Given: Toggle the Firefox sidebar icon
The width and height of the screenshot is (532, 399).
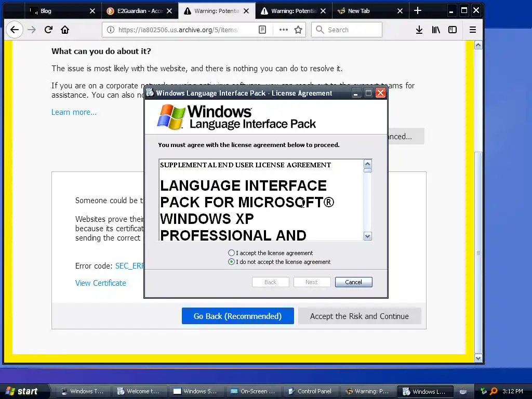Looking at the screenshot, I should [x=453, y=30].
